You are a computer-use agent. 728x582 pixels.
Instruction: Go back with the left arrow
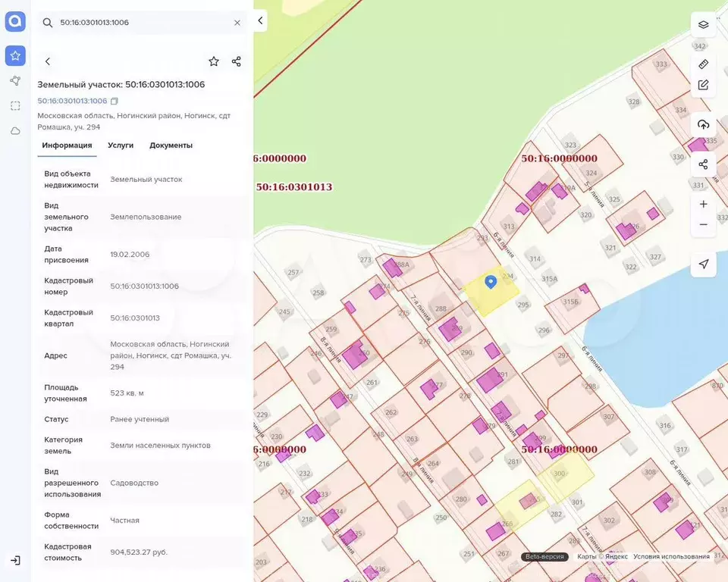(x=47, y=61)
